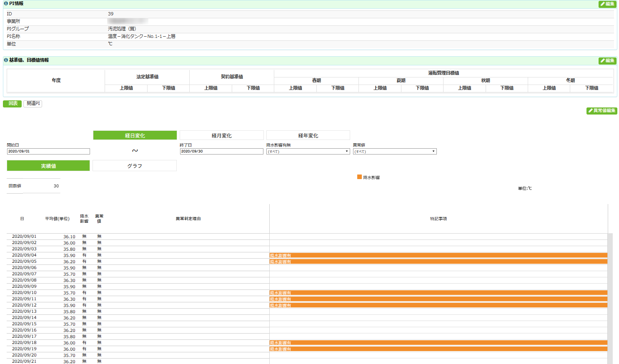Viewport: 619px width, 364px height.
Task: Open 異常値編集 editor
Action: click(x=601, y=110)
